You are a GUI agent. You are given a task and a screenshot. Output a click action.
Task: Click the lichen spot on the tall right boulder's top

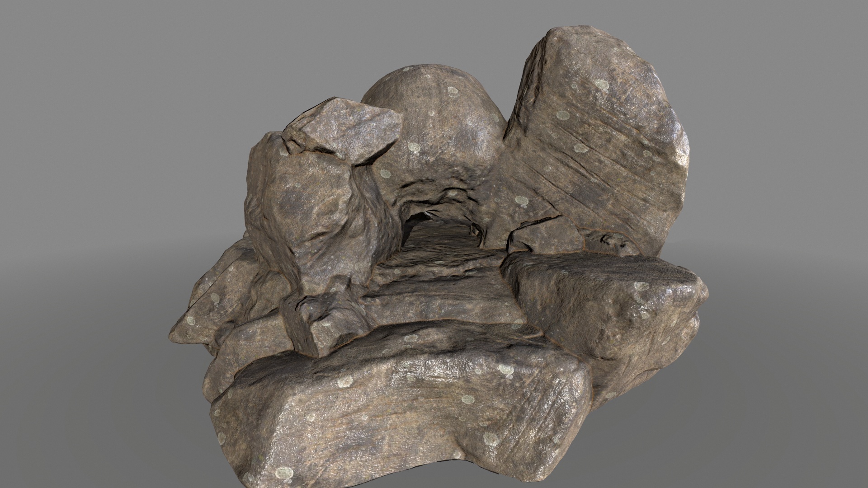[602, 84]
